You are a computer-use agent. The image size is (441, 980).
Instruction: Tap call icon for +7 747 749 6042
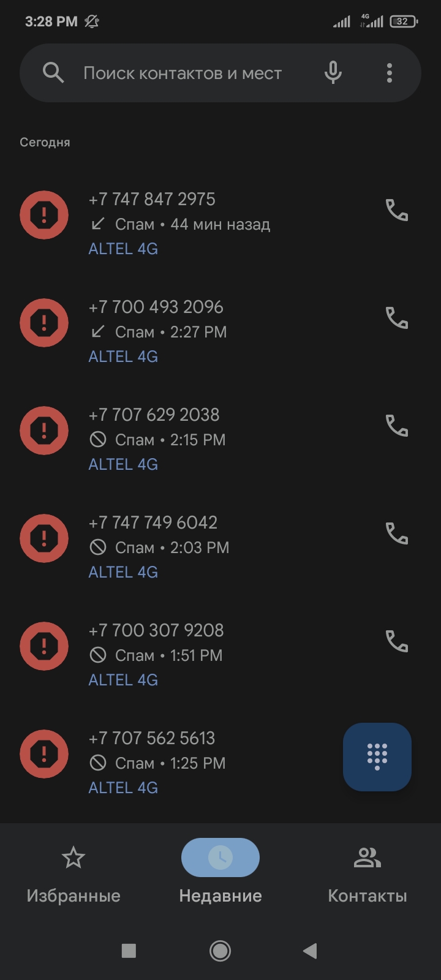coord(397,533)
